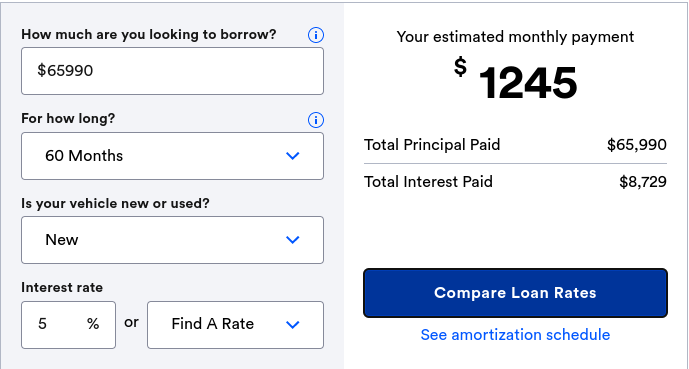This screenshot has height=369, width=689.
Task: Open the New vehicle type dropdown
Action: (x=172, y=240)
